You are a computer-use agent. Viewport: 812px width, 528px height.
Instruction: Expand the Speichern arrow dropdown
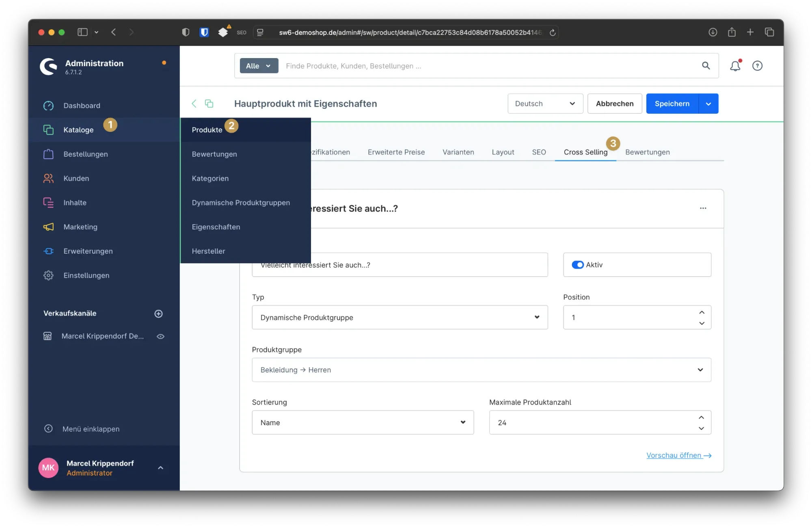pyautogui.click(x=708, y=104)
